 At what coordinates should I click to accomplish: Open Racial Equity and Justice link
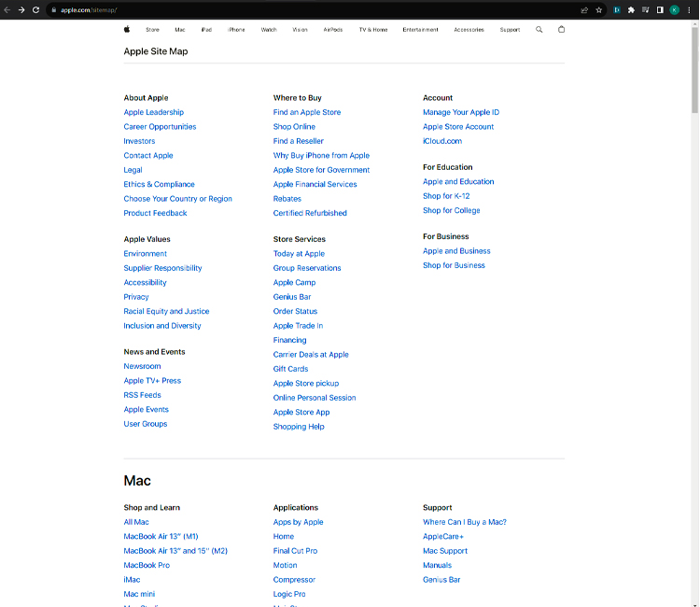[x=166, y=311]
